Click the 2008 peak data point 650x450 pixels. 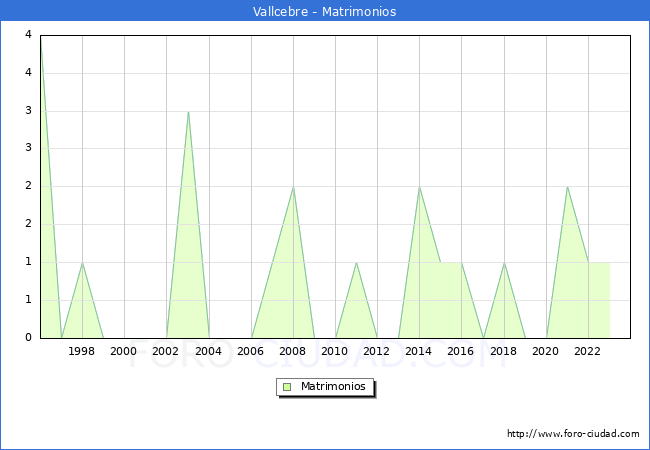(x=293, y=187)
